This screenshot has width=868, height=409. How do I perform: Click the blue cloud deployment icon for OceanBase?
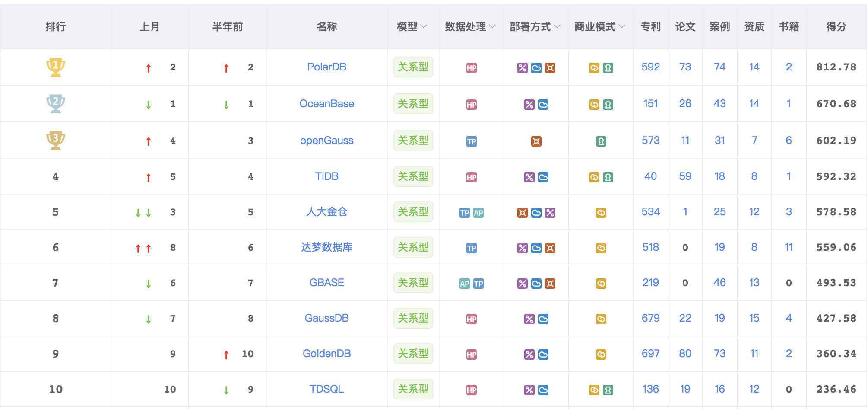543,105
